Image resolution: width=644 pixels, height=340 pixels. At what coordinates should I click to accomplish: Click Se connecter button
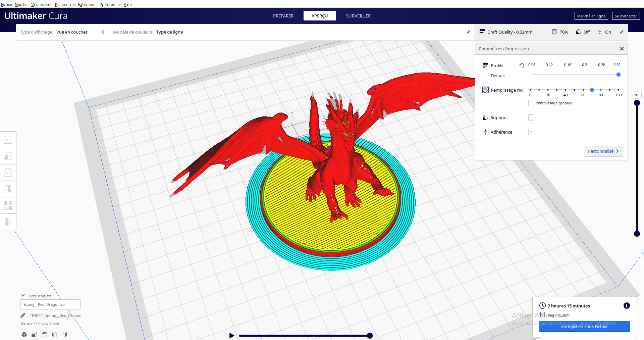pos(626,16)
